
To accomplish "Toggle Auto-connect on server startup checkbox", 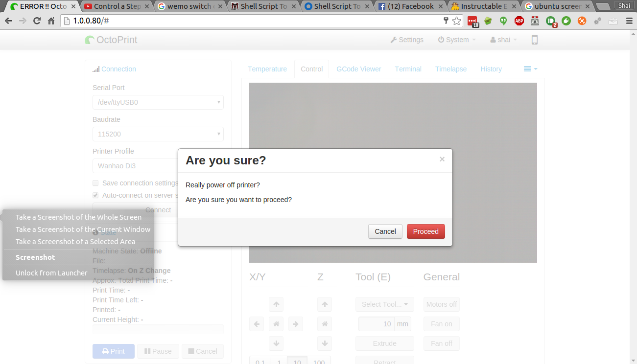I will click(x=95, y=195).
